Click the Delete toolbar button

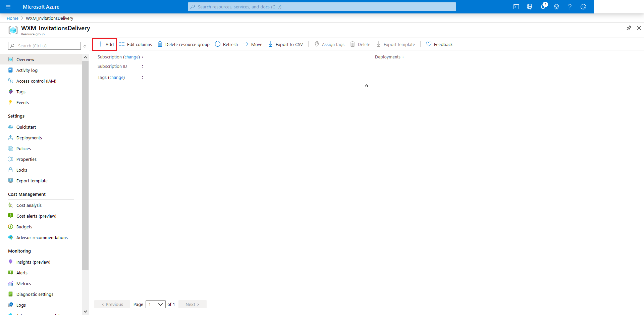click(x=360, y=44)
